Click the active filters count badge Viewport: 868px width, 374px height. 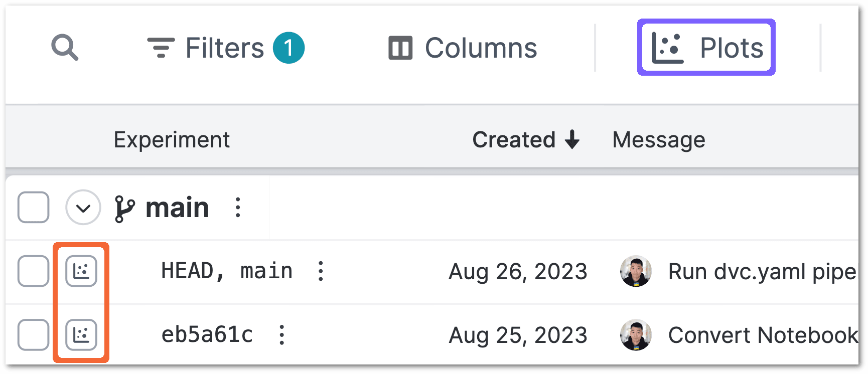pos(288,48)
